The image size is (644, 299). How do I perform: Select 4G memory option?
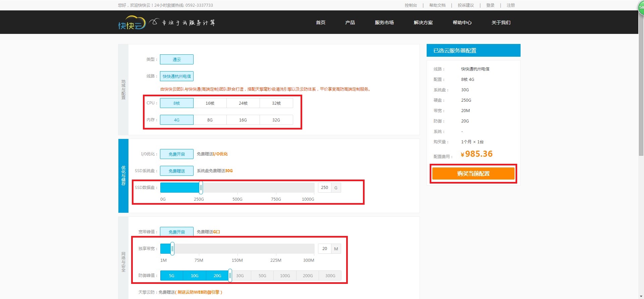177,120
